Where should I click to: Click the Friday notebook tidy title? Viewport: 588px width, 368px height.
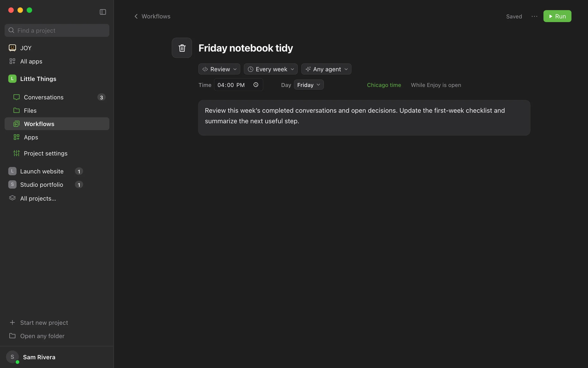coord(246,48)
